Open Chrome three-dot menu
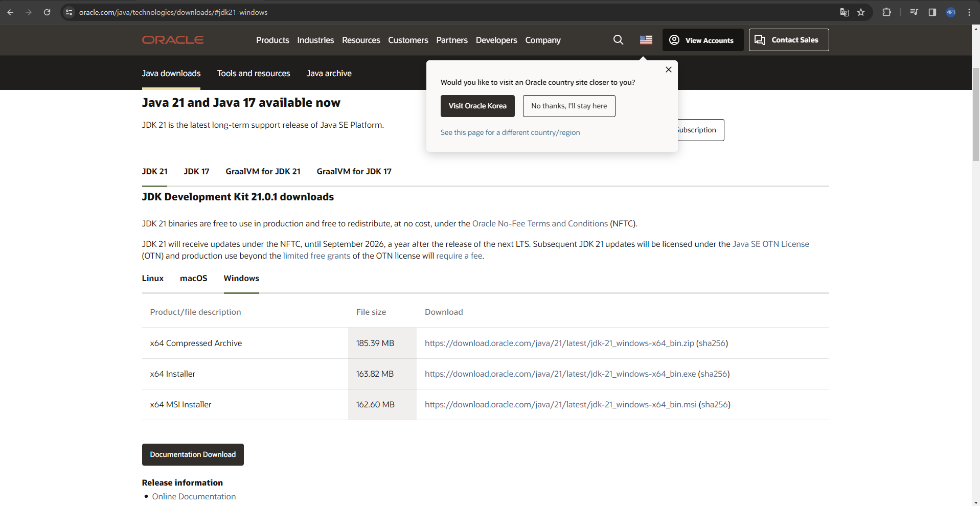Image resolution: width=980 pixels, height=506 pixels. (x=969, y=12)
